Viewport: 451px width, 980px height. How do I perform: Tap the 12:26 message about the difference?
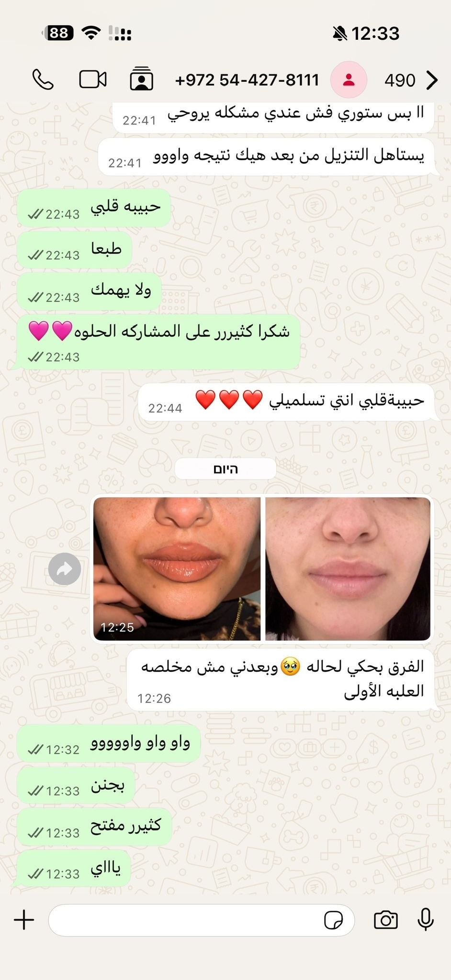point(282,679)
